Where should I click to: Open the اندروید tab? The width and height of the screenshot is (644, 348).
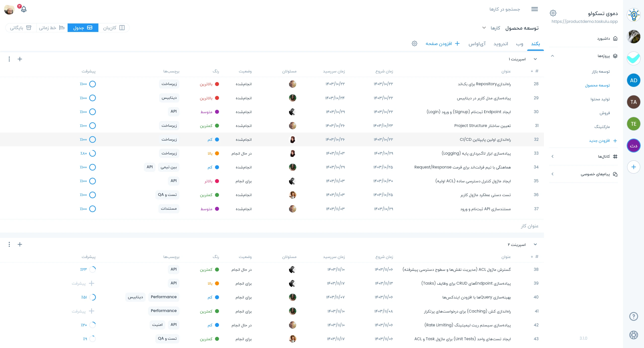[x=501, y=44]
